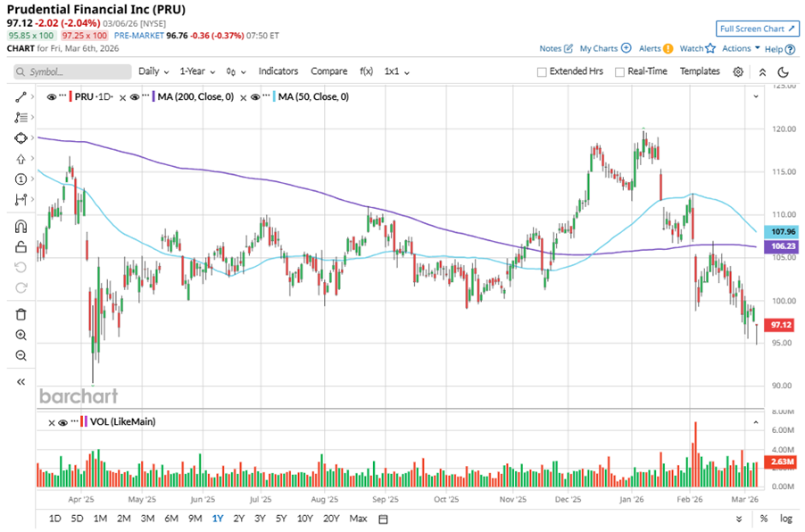Open the 1-Year period dropdown
Viewport: 805px width, 532px height.
coord(197,71)
